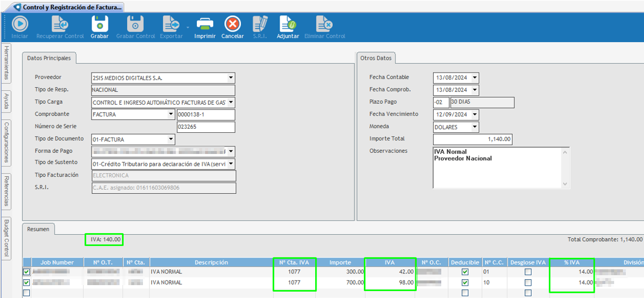The image size is (644, 298).
Task: Open the Fecha Vencimiento date picker
Action: pyautogui.click(x=475, y=115)
